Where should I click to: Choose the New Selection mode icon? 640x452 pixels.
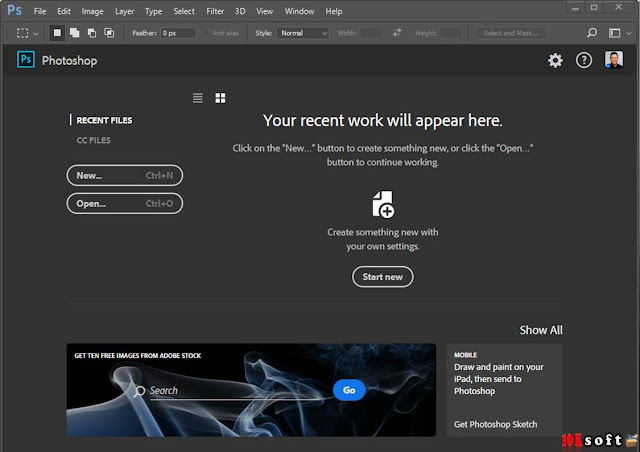[x=57, y=33]
